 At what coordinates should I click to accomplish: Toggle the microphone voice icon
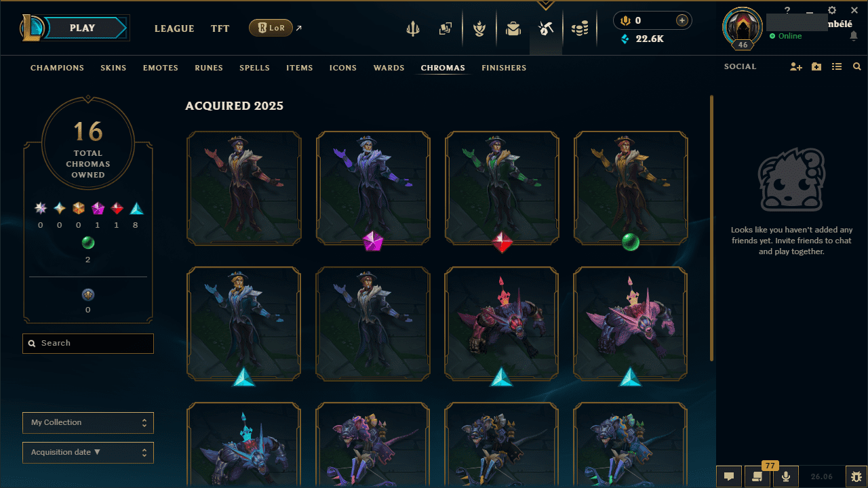(786, 476)
